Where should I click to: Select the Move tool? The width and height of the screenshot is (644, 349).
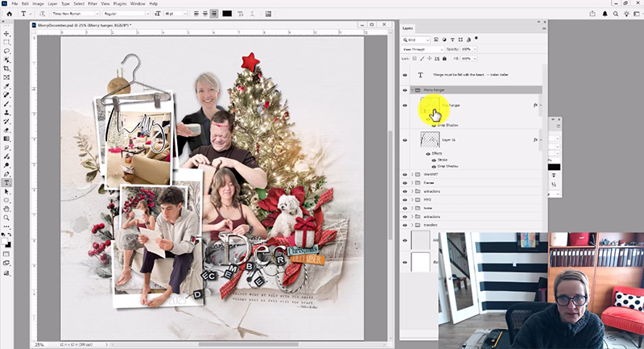6,34
